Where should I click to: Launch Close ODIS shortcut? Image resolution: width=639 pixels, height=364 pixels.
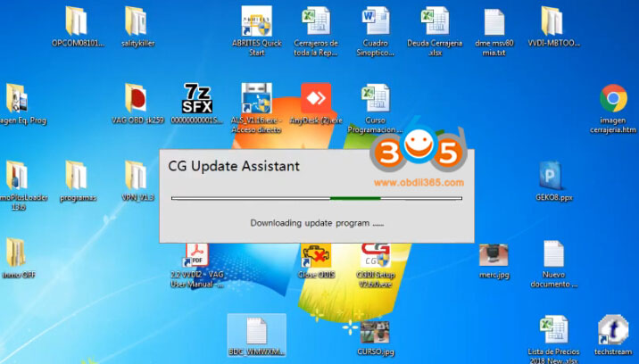[x=316, y=255]
